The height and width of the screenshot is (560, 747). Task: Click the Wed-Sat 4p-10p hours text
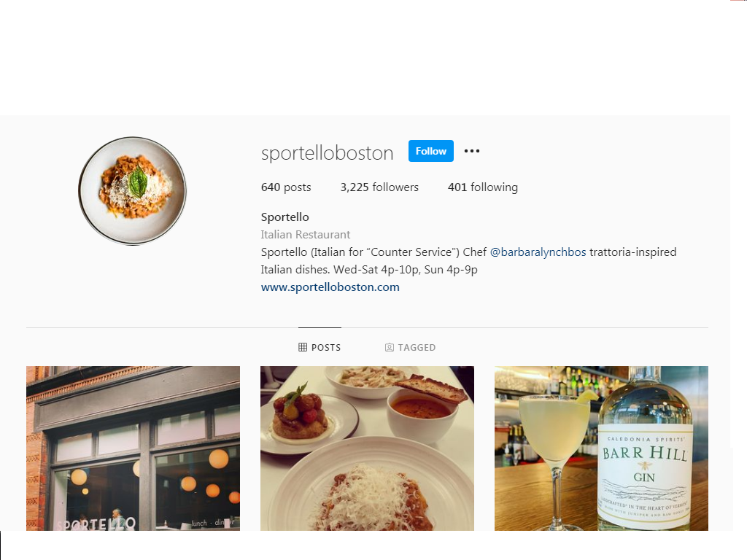(x=377, y=270)
